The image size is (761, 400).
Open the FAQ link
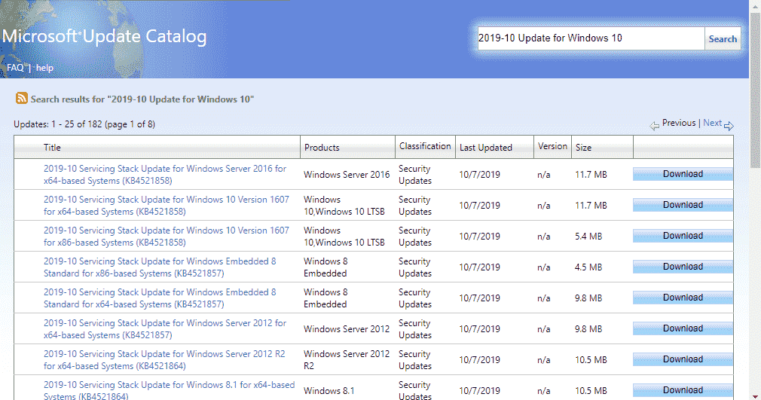pos(15,67)
